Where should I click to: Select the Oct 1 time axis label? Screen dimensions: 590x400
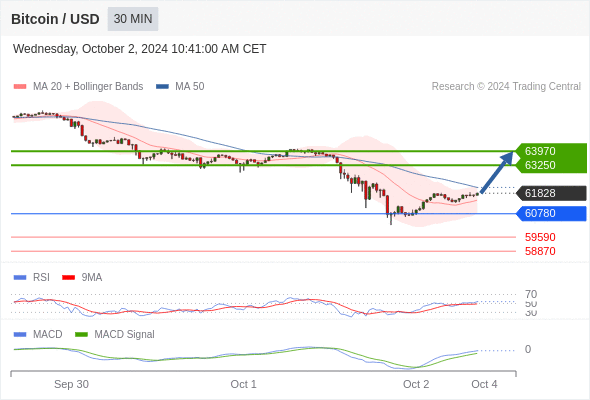pos(243,384)
